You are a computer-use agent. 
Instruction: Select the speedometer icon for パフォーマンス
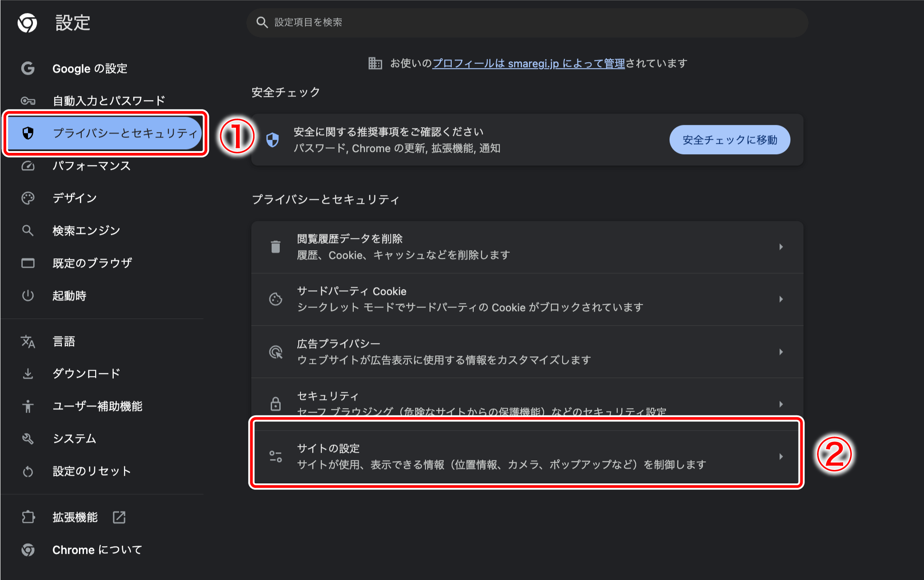point(28,166)
